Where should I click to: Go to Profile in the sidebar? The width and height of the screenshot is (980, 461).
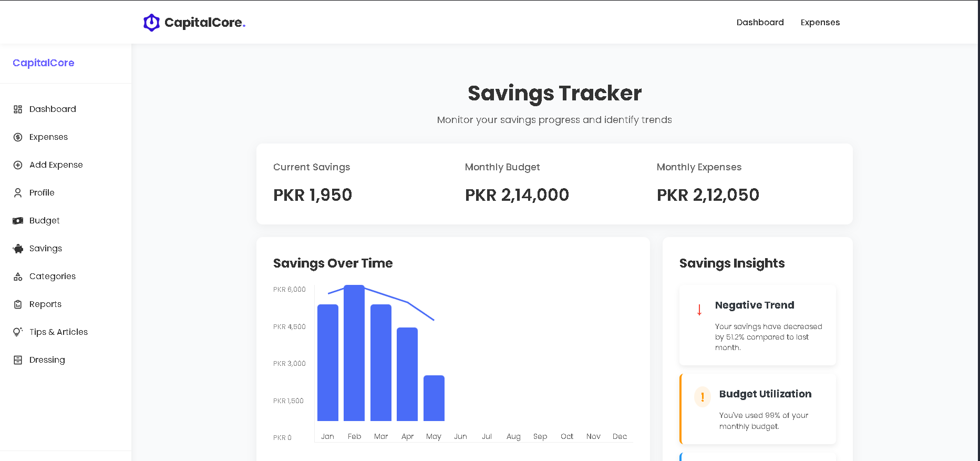pyautogui.click(x=42, y=193)
